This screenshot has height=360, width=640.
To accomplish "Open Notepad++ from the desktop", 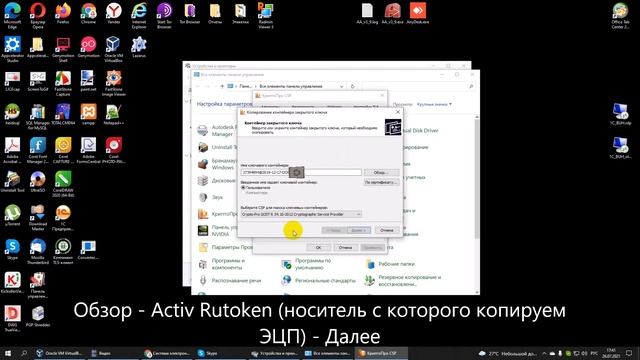I will [x=113, y=114].
